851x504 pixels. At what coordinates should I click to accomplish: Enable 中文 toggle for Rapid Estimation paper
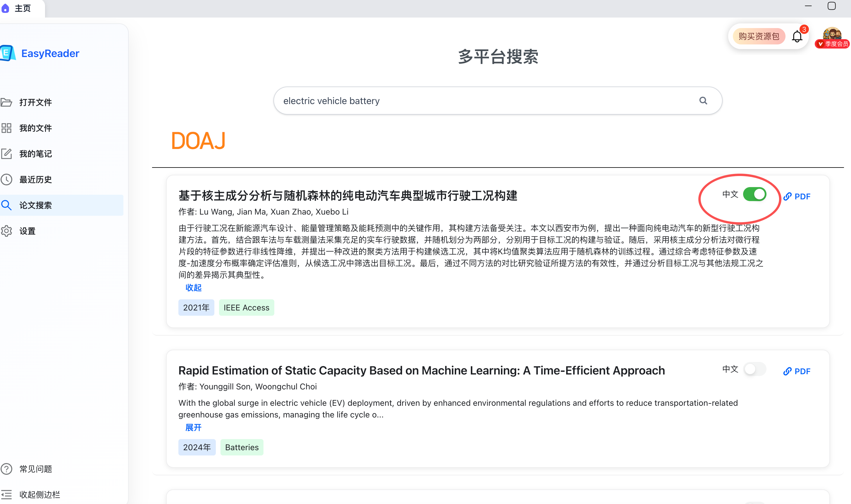[754, 369]
